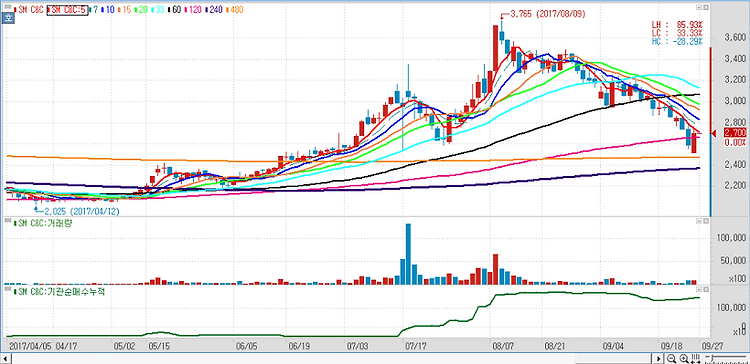The height and width of the screenshot is (364, 750).
Task: Click the LH : 85.93% value
Action: click(677, 24)
